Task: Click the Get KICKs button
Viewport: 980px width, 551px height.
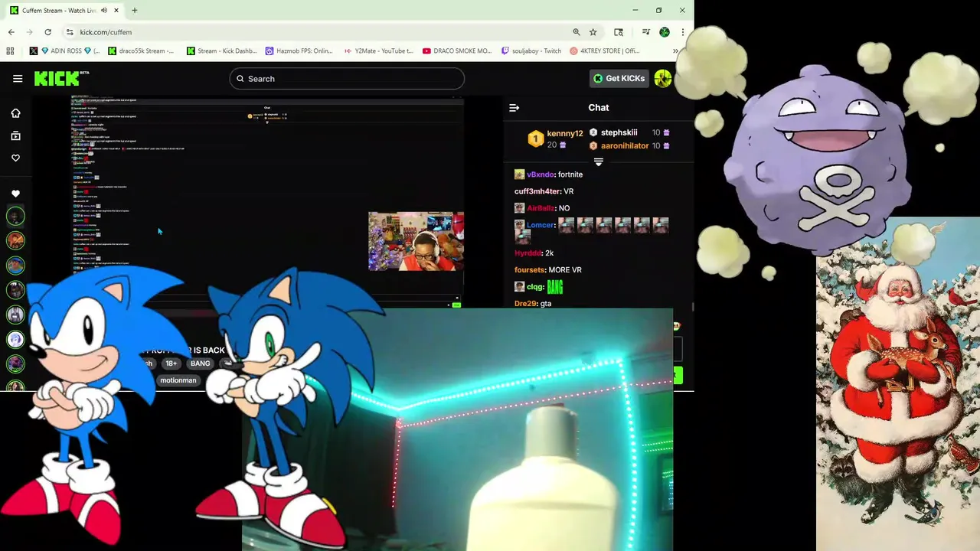Action: [619, 78]
